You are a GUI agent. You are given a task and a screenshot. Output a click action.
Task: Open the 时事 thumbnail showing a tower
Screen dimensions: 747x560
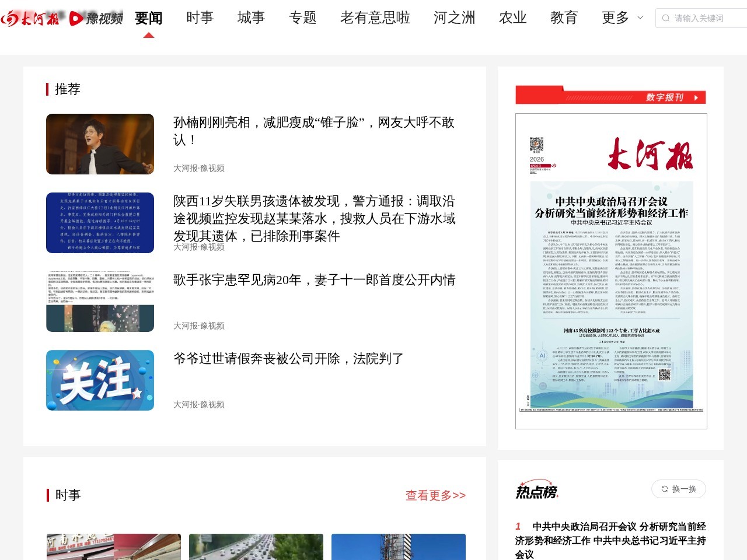click(399, 547)
